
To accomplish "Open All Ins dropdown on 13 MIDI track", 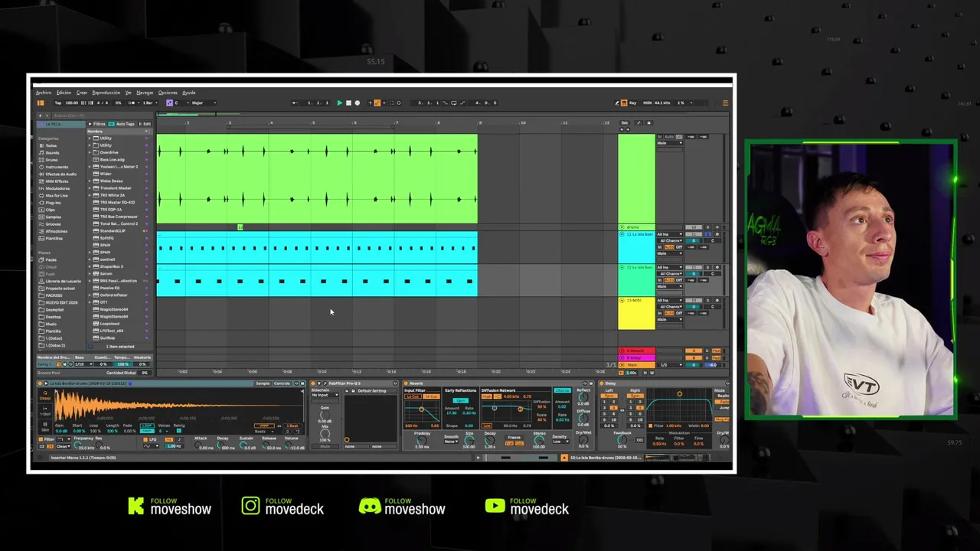I will coord(671,301).
